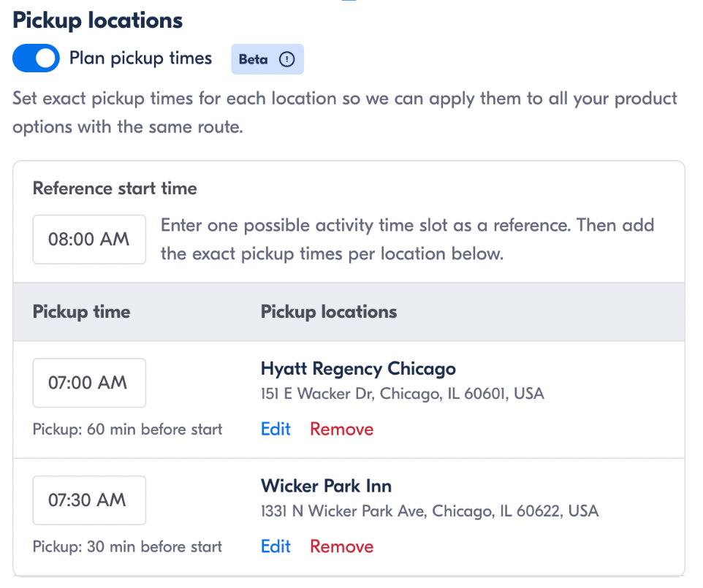The width and height of the screenshot is (703, 588).
Task: Click the Reference start time 08:00 AM field
Action: click(89, 240)
